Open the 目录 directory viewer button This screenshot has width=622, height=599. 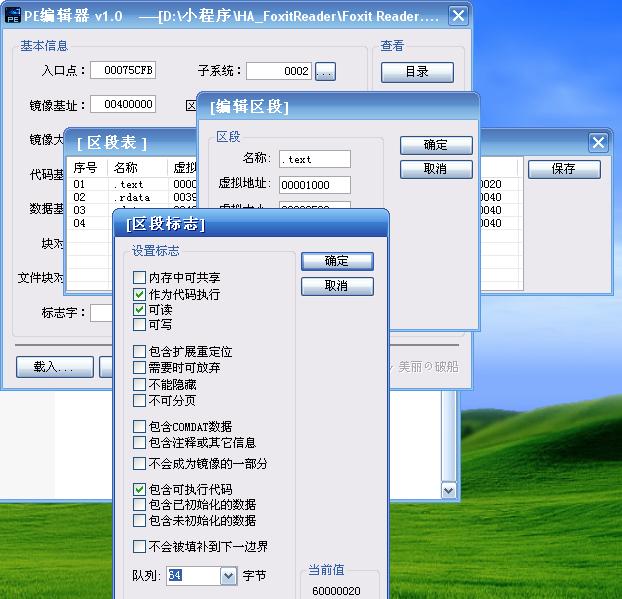click(x=417, y=72)
